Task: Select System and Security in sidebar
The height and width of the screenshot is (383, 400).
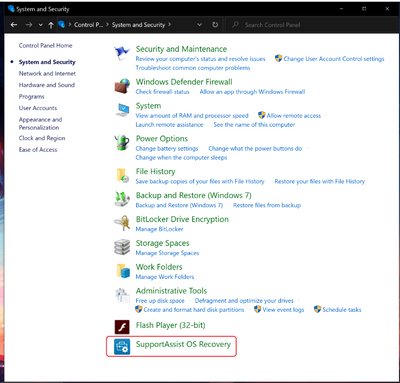Action: 47,62
